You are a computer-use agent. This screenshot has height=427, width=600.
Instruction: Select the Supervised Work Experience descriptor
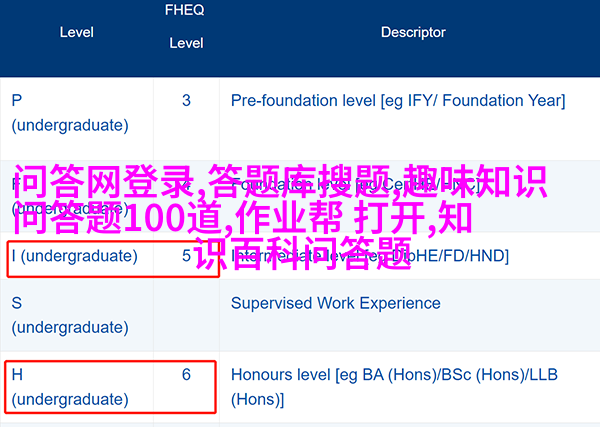(x=336, y=303)
